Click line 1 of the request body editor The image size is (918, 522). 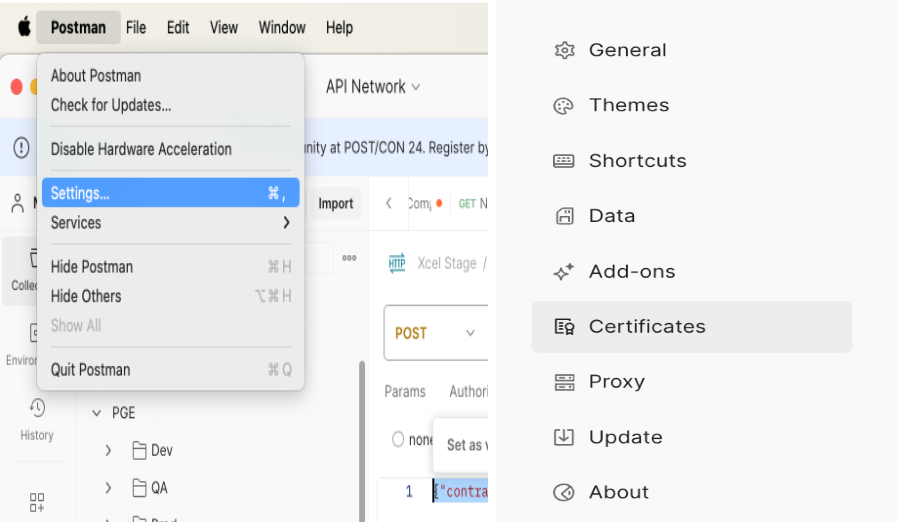click(460, 491)
